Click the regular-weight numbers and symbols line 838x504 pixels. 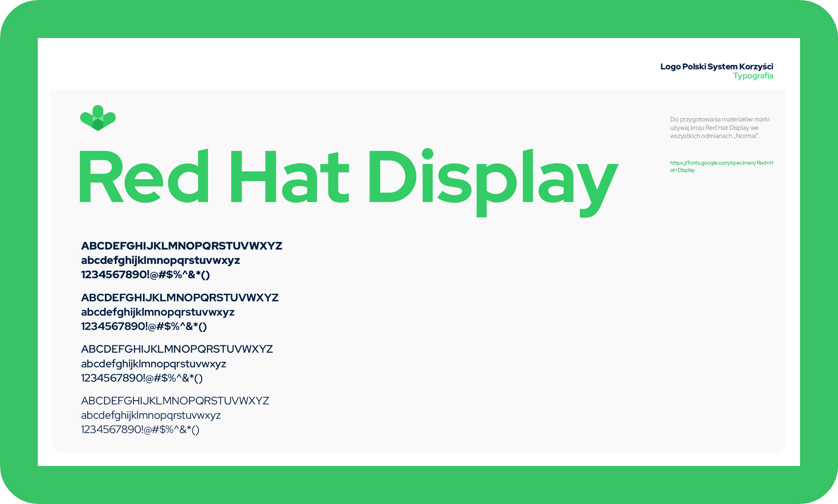pyautogui.click(x=142, y=378)
